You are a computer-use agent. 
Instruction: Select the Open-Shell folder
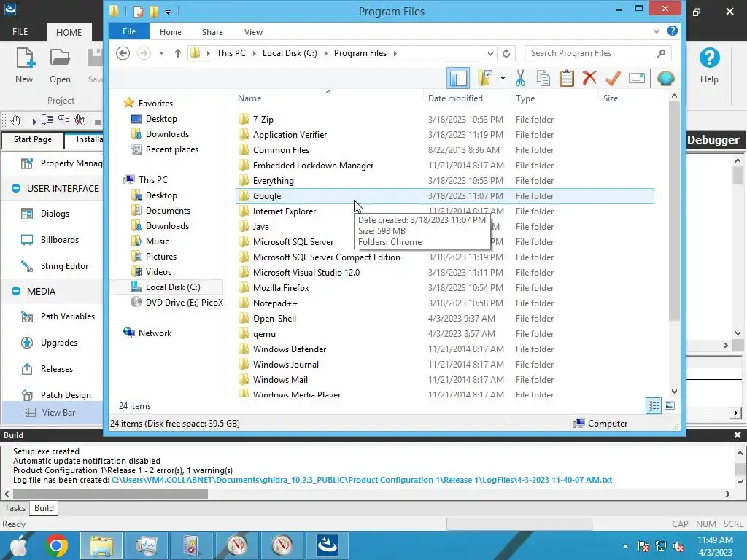[x=445, y=319]
